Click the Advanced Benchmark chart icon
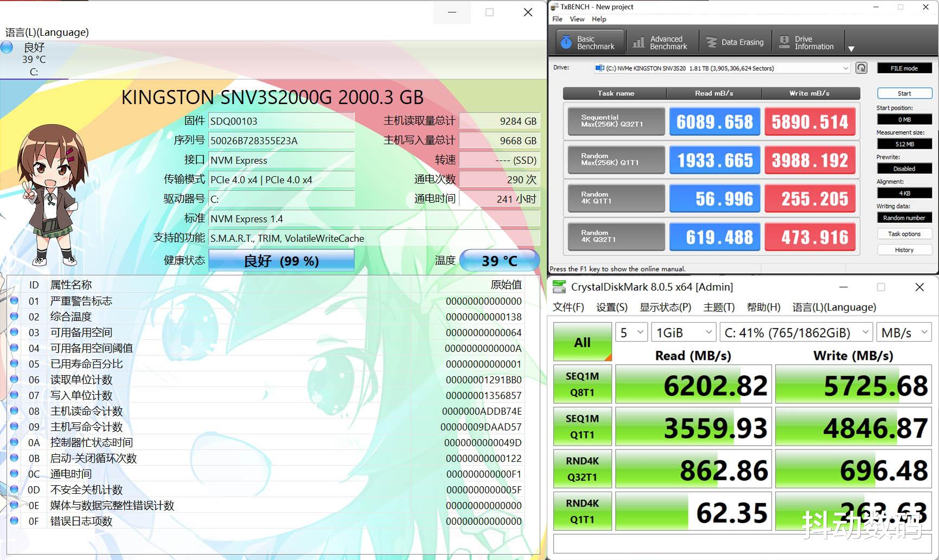Screen dimensions: 939x560 coord(639,42)
